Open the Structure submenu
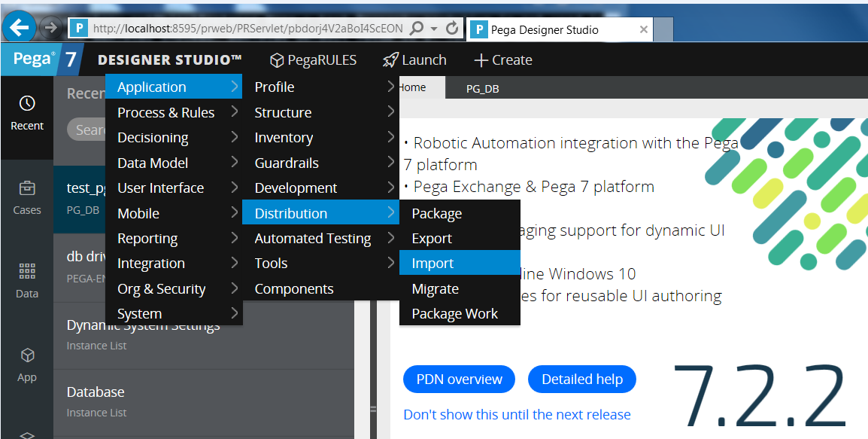The image size is (868, 439). [320, 112]
